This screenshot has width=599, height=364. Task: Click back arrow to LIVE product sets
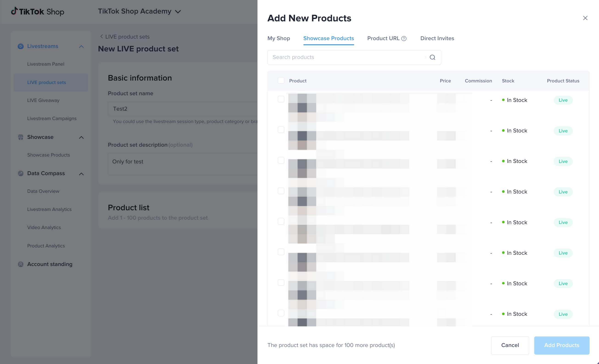point(102,37)
